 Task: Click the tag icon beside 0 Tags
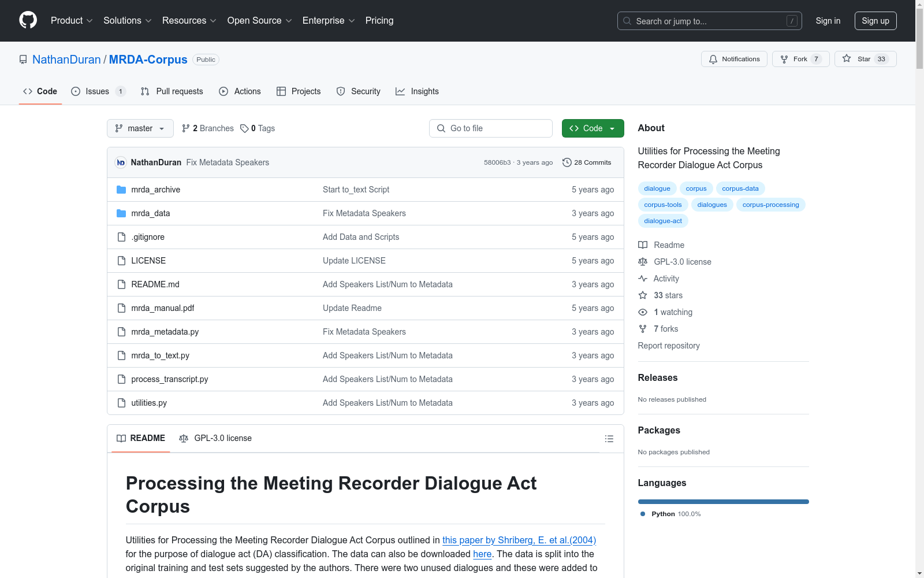click(x=244, y=128)
